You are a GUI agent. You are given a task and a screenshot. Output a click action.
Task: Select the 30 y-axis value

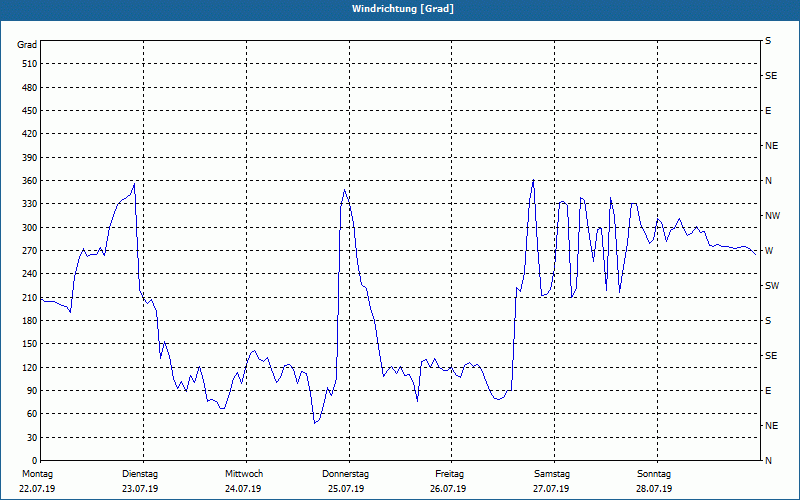32,438
